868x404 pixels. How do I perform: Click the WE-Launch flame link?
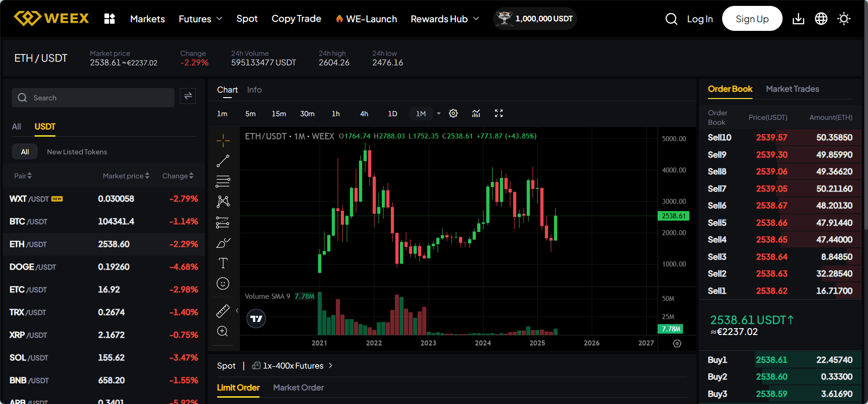pos(366,19)
